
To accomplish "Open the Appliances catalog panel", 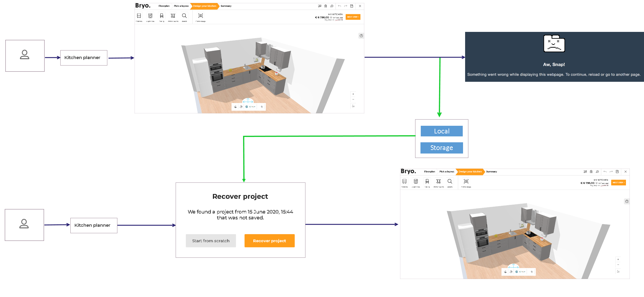I will (150, 16).
